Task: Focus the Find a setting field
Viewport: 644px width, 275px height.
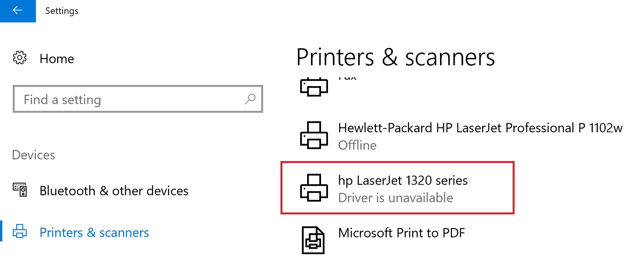Action: (138, 99)
